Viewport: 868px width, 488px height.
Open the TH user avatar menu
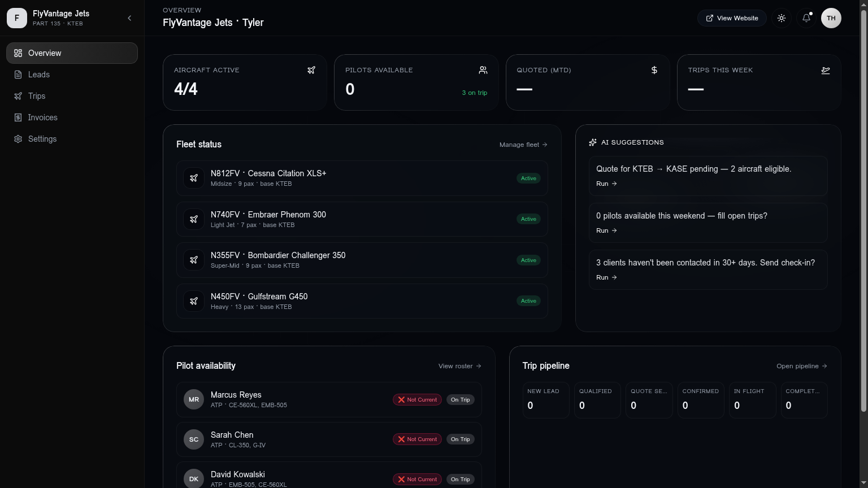point(831,18)
